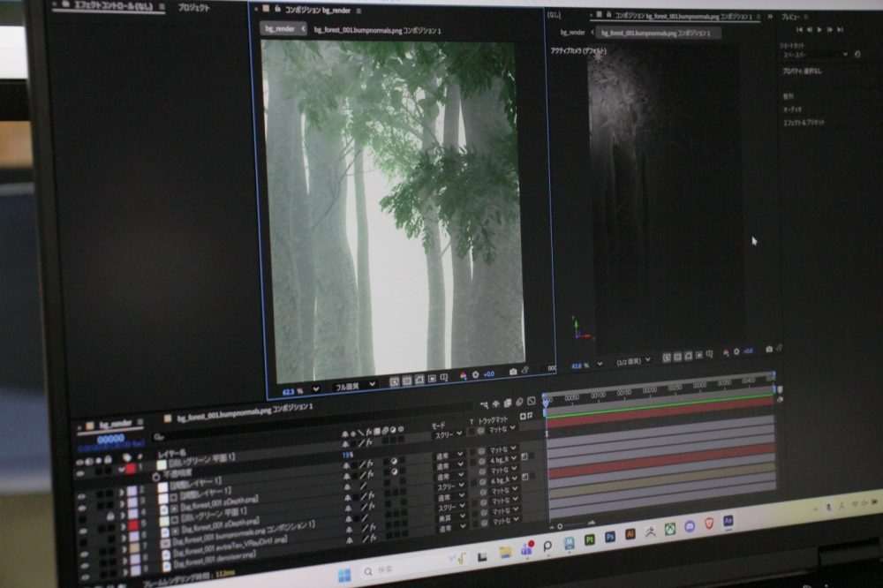Click the snapshot camera icon in right viewer
The width and height of the screenshot is (883, 588).
[x=769, y=350]
